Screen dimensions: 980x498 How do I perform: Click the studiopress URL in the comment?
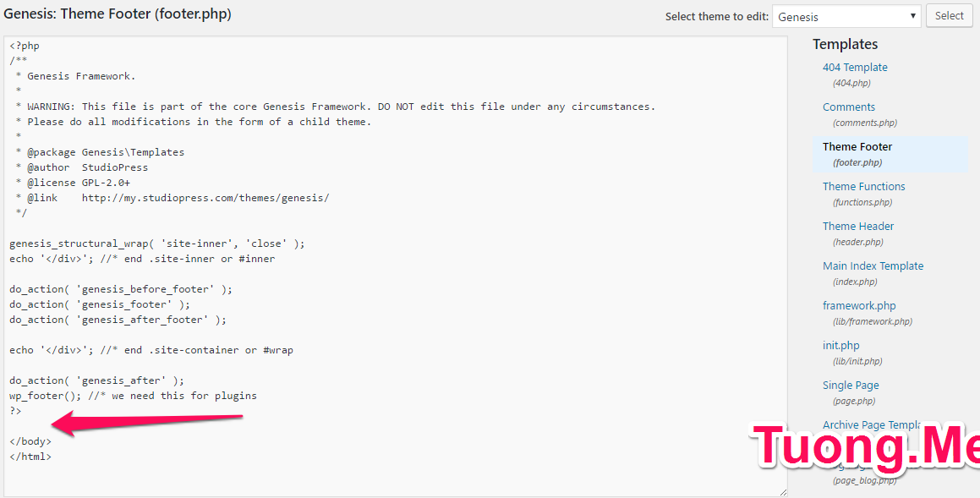tap(205, 198)
